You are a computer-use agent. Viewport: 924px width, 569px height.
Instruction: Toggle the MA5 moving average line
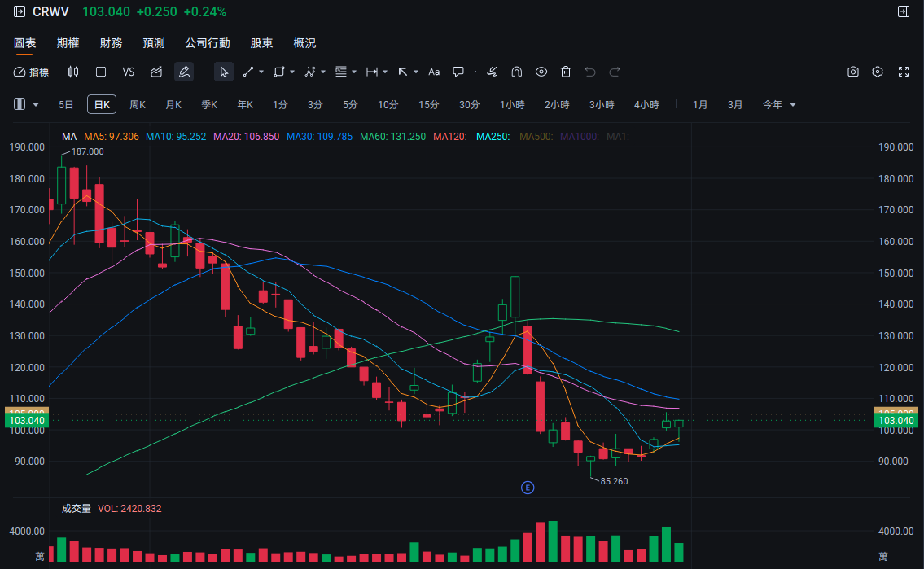coord(112,137)
